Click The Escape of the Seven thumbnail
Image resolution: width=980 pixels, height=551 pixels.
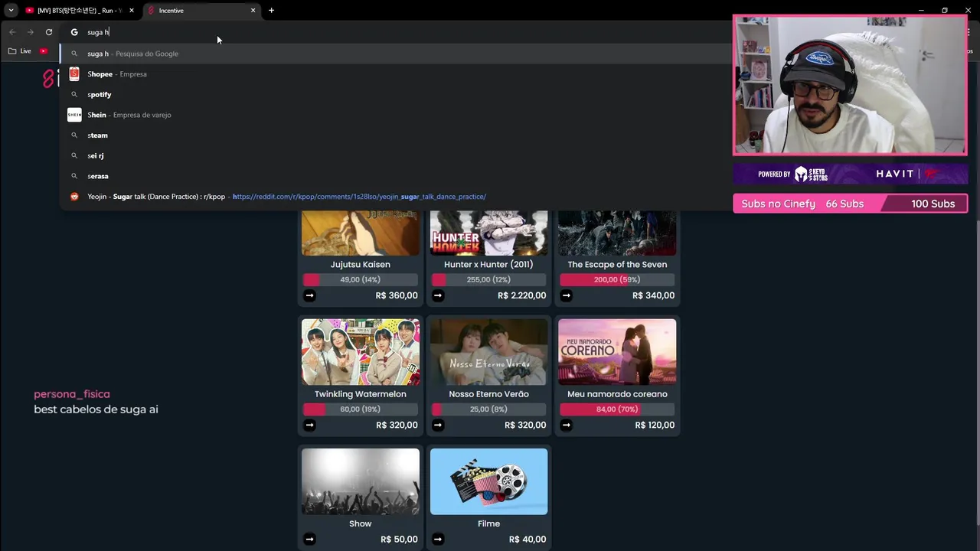tap(617, 233)
